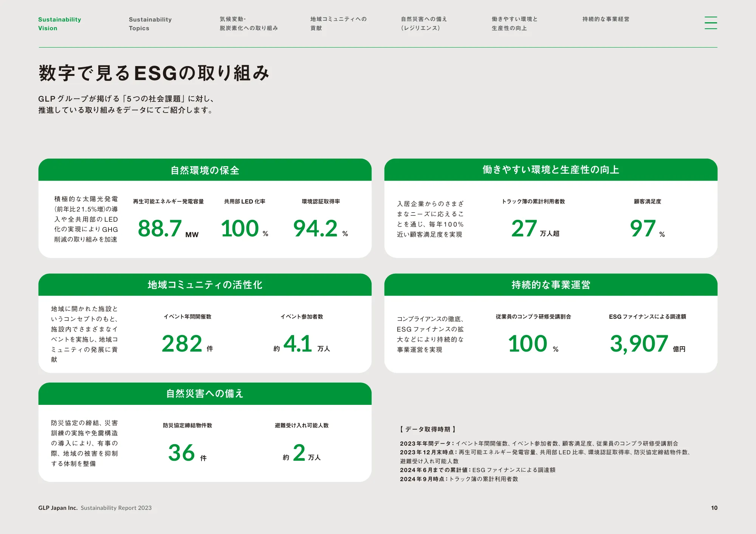The height and width of the screenshot is (534, 756).
Task: Click the コンプライアンスの徹底 description paragraph
Action: pyautogui.click(x=430, y=334)
